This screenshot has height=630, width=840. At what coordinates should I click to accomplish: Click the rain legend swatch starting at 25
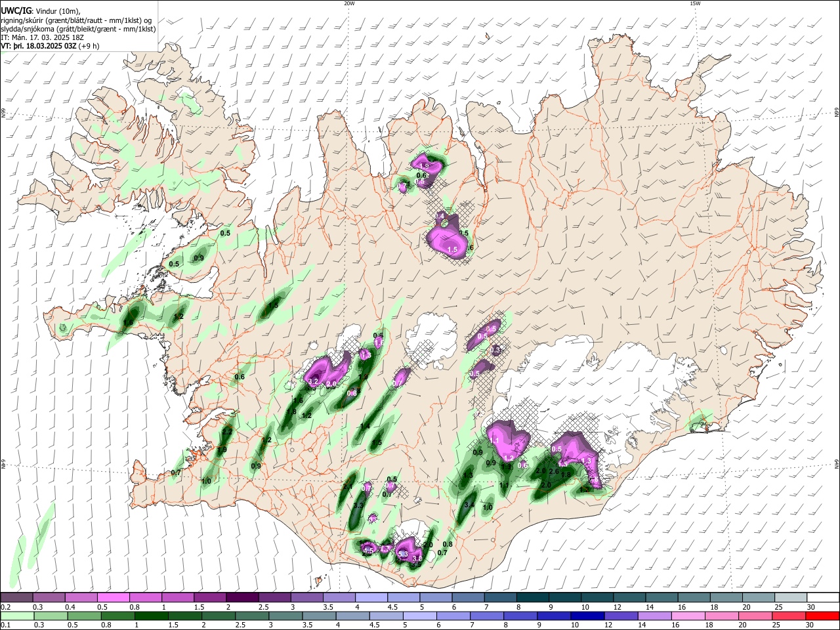(787, 616)
